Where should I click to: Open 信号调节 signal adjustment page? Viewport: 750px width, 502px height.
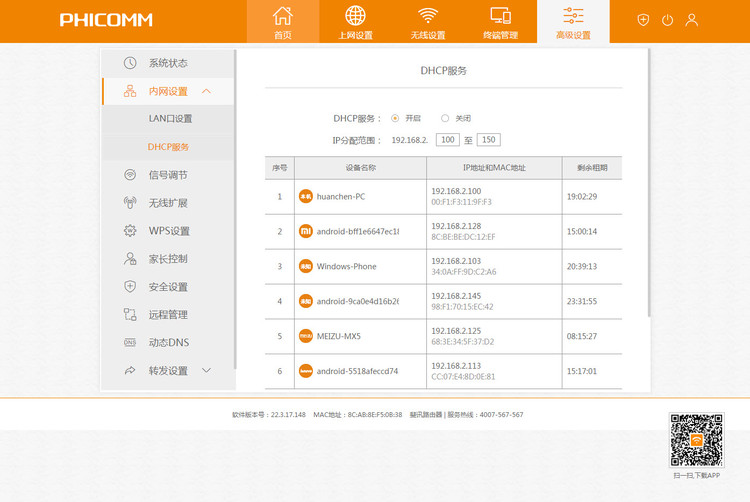pos(167,175)
